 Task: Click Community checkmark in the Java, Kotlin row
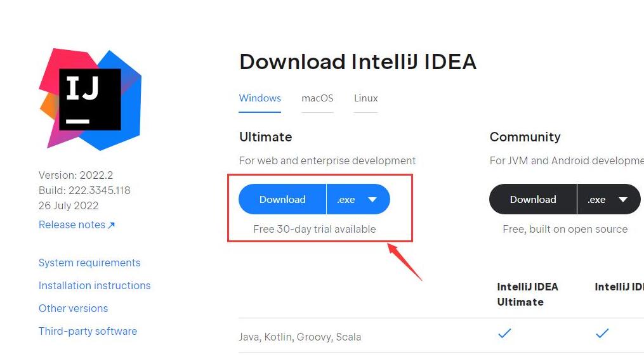coord(602,333)
